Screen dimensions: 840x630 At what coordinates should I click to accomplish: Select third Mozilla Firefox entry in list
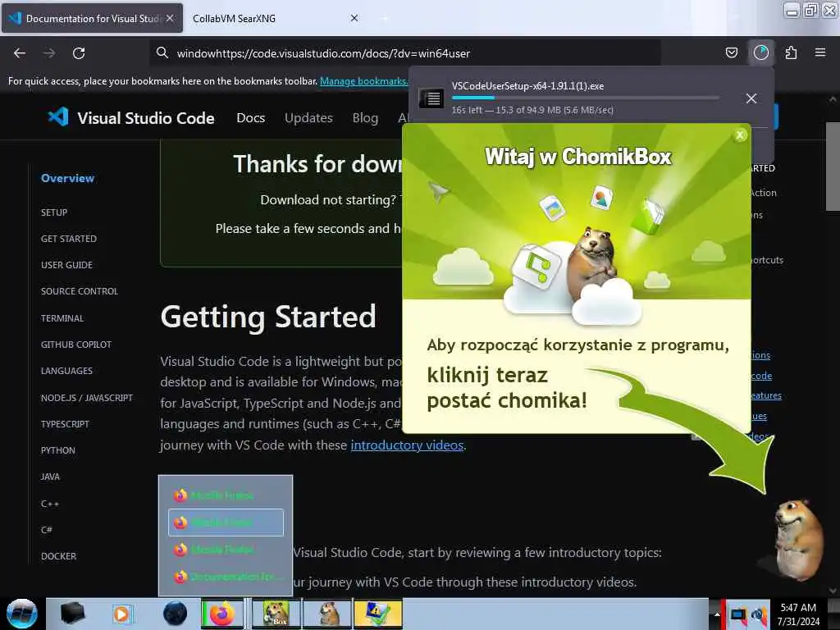[x=226, y=550]
